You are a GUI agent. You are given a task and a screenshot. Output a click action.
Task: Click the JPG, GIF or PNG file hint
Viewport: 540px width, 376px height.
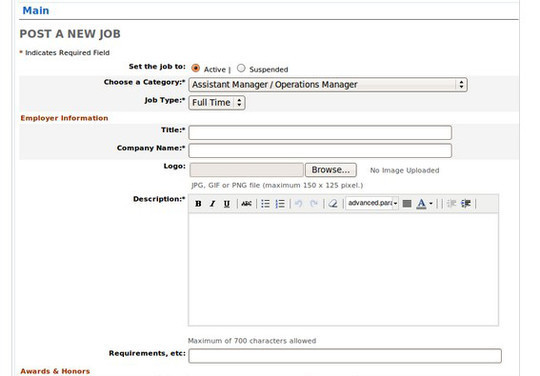tap(277, 185)
